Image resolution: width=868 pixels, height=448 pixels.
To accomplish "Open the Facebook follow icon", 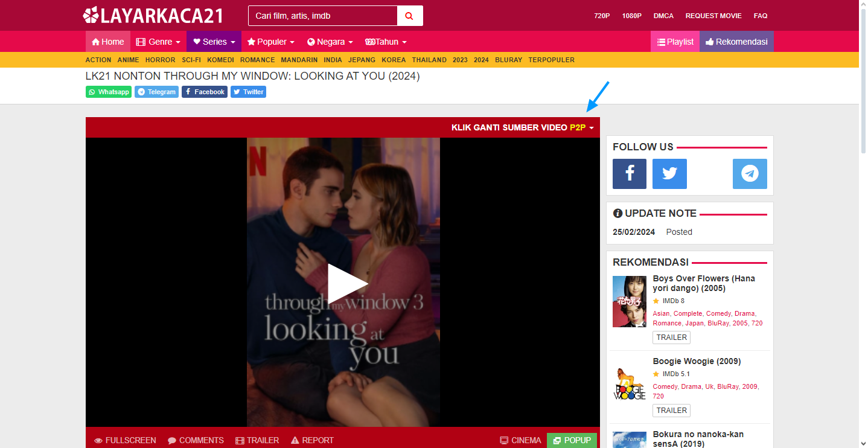I will pos(629,174).
